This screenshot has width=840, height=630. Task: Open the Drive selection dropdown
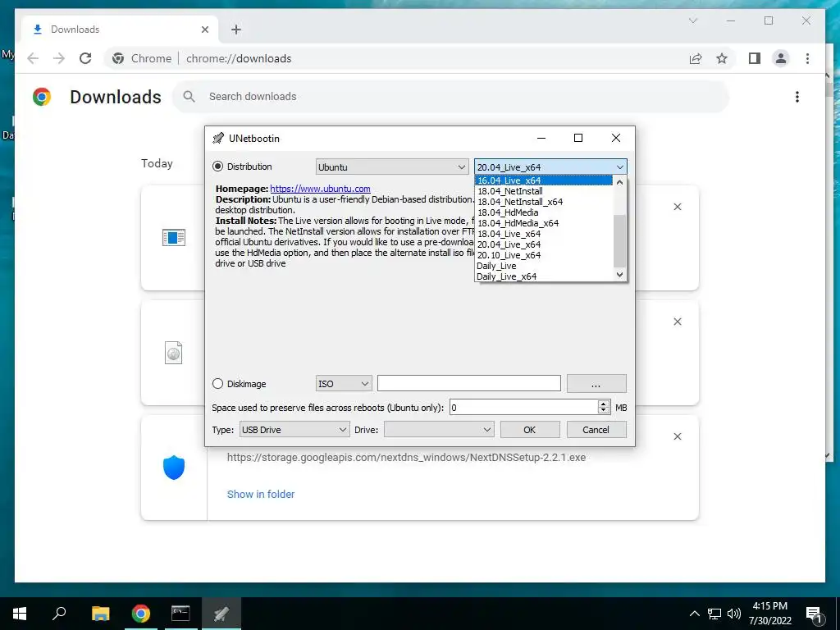pyautogui.click(x=439, y=430)
